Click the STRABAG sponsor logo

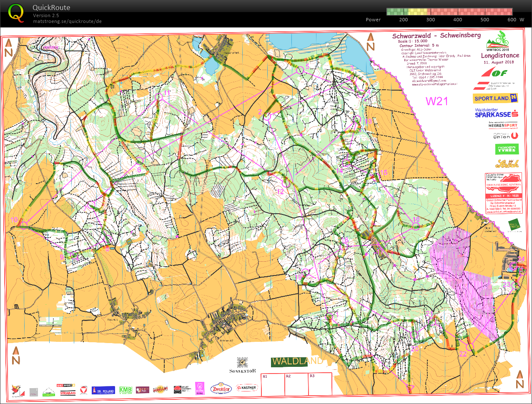tap(67, 393)
